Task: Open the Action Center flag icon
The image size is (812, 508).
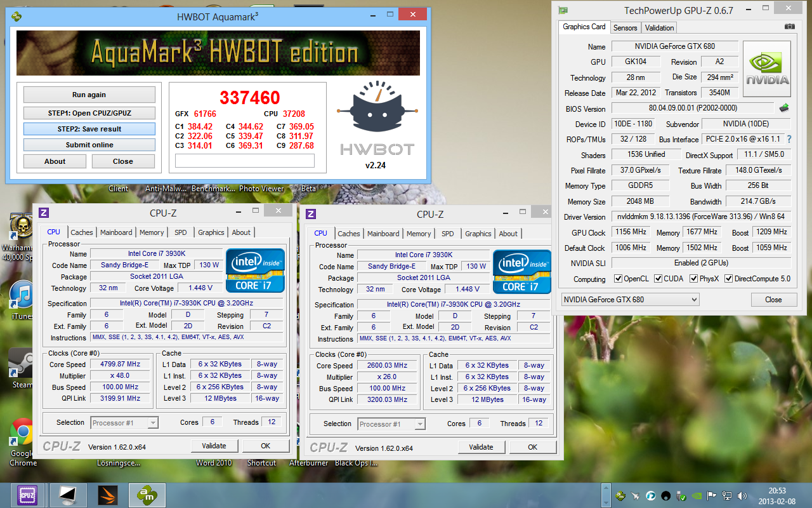Action: (x=711, y=495)
